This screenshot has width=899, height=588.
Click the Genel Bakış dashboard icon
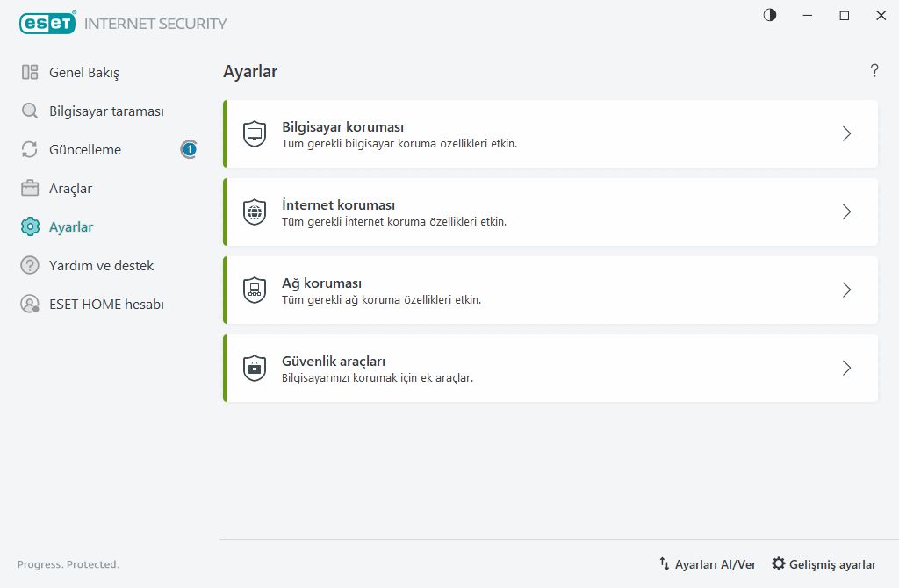point(30,72)
